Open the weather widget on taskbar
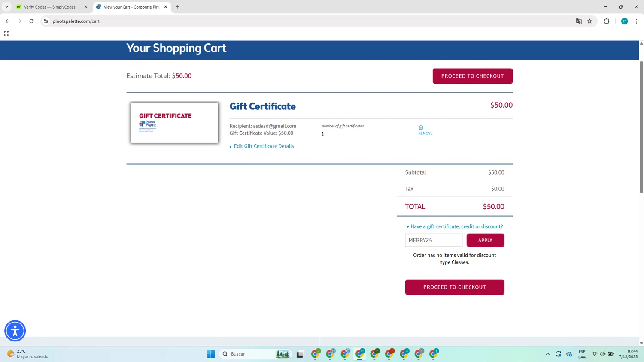 tap(28, 354)
